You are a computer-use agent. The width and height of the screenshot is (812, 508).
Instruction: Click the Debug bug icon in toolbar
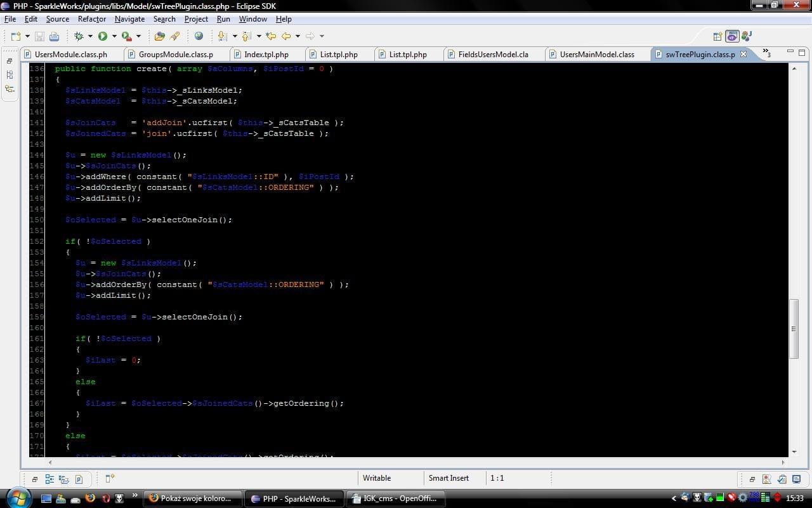click(x=79, y=36)
